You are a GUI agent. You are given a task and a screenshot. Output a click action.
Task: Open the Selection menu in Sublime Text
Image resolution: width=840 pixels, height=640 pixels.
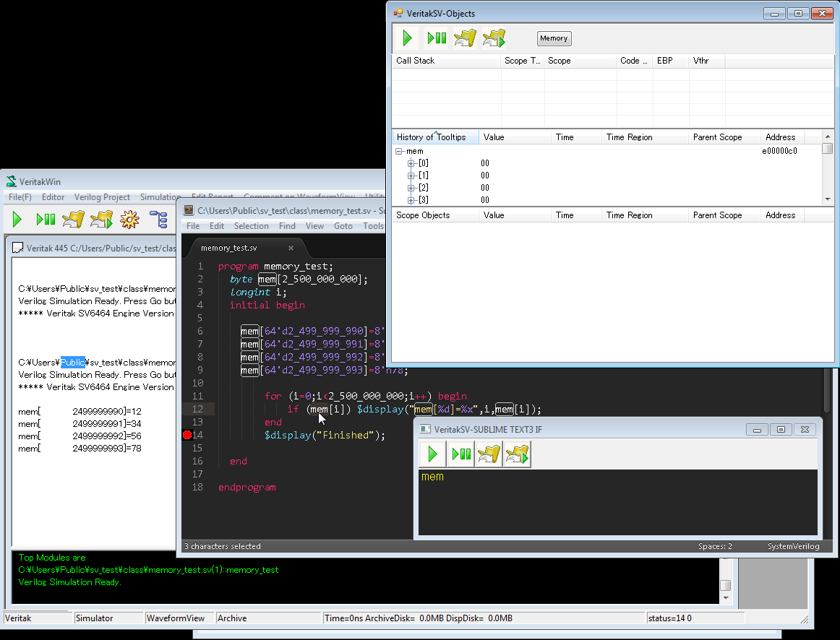(252, 226)
